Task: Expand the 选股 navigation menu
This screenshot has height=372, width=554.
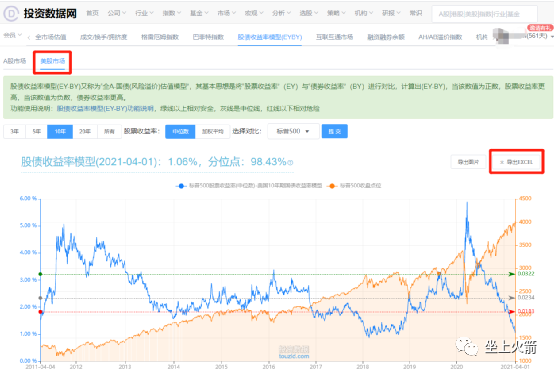Action: pos(309,13)
